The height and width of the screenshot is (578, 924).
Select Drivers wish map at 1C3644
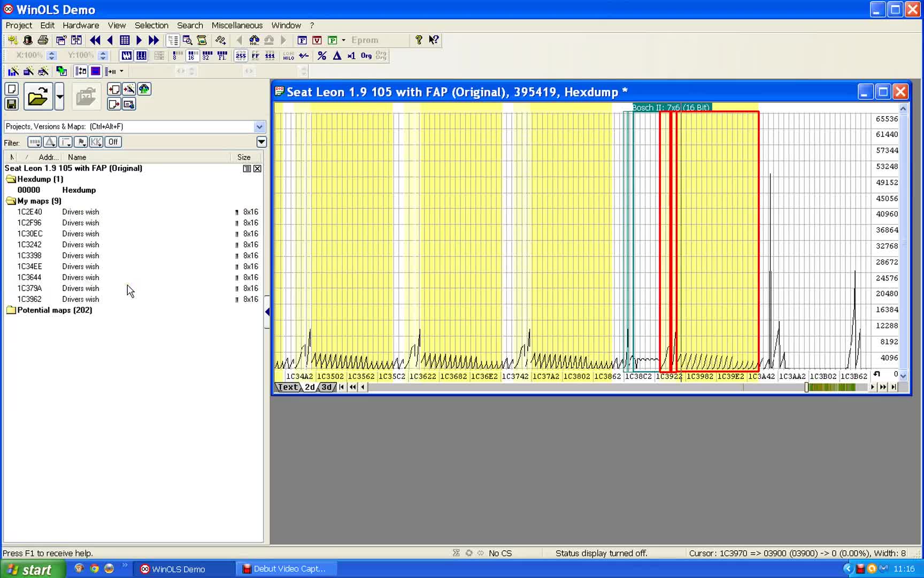80,277
